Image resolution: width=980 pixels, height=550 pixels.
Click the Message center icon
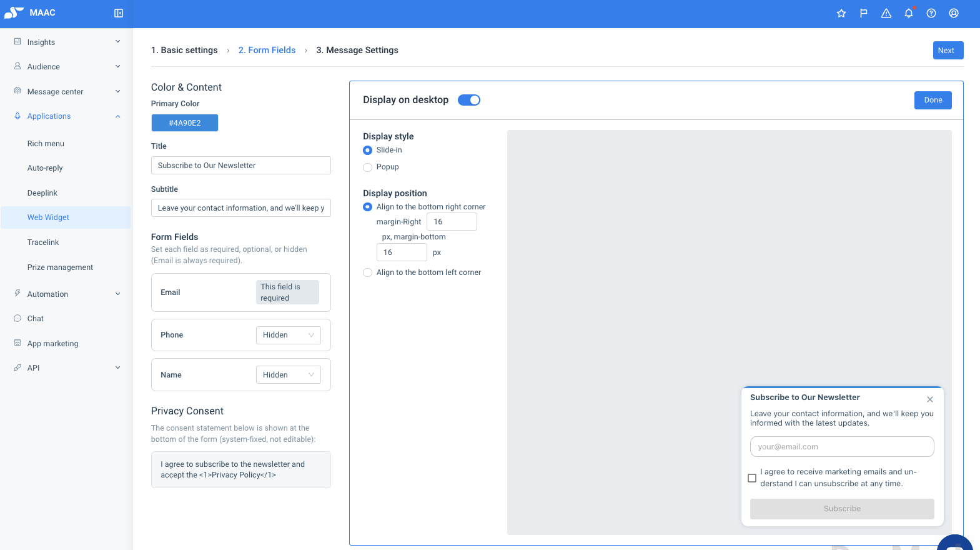(17, 91)
